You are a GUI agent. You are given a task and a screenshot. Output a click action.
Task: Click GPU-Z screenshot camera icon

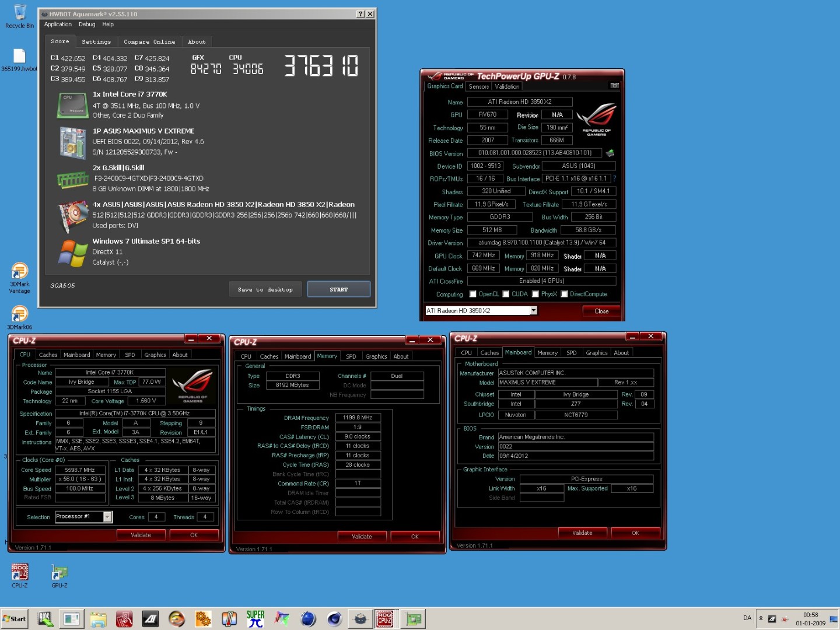tap(614, 85)
